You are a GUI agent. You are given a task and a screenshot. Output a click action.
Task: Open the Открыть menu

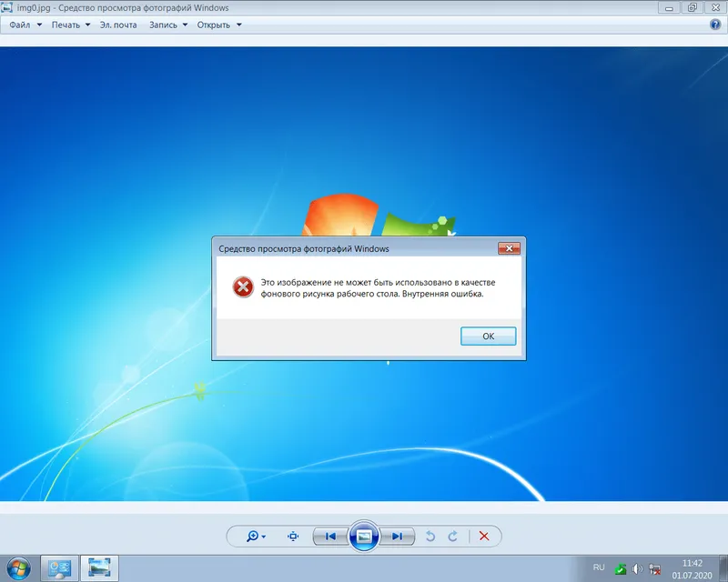[x=214, y=25]
